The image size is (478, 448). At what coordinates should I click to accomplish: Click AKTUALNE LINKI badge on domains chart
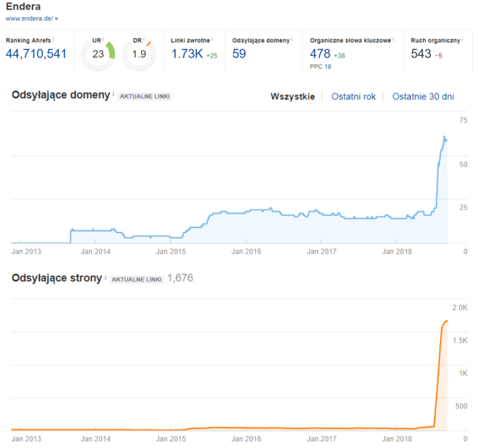145,96
